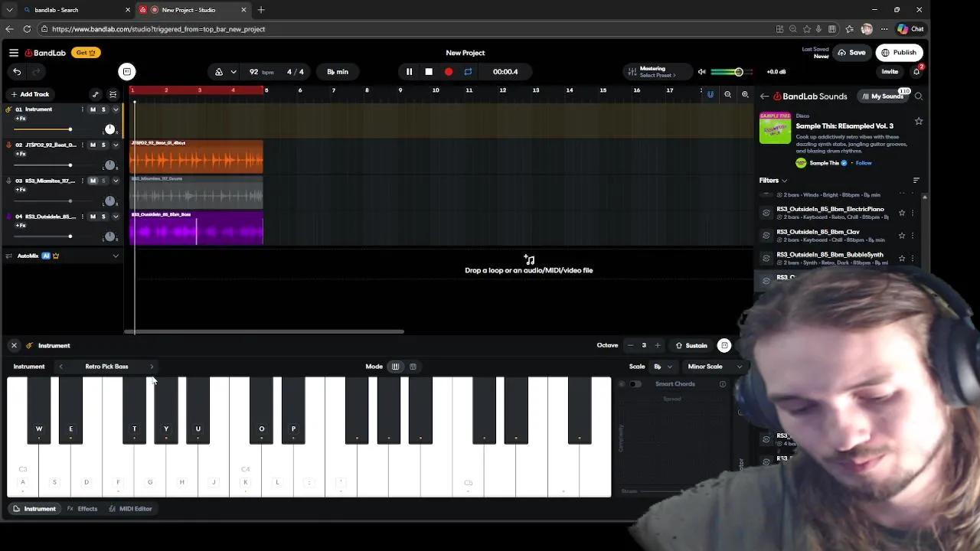Solo track 02 JTSPD2_92_Beat

coord(103,145)
